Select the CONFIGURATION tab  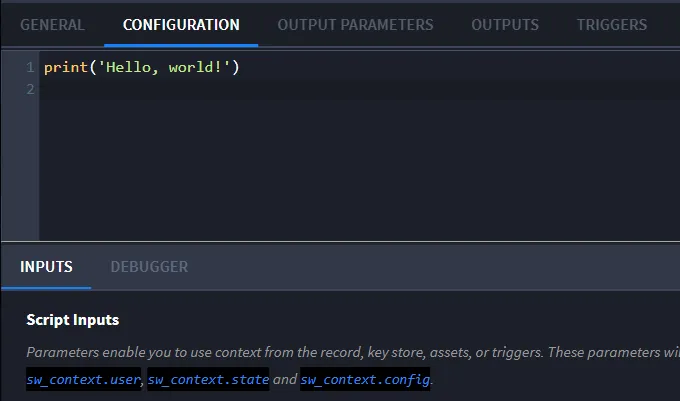[x=181, y=25]
